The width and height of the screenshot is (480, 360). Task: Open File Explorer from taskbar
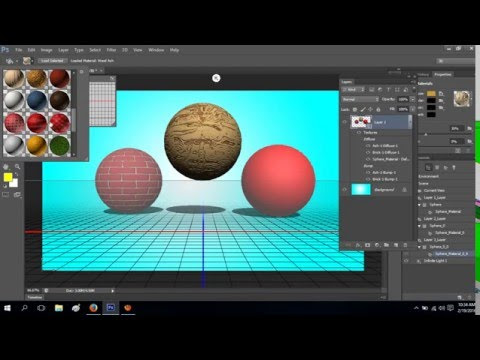click(x=59, y=308)
